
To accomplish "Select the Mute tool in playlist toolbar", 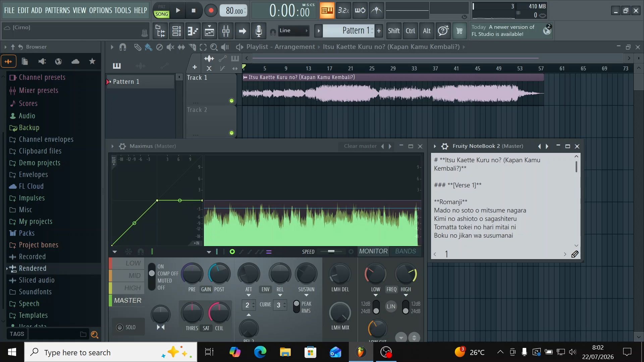I will [170, 47].
